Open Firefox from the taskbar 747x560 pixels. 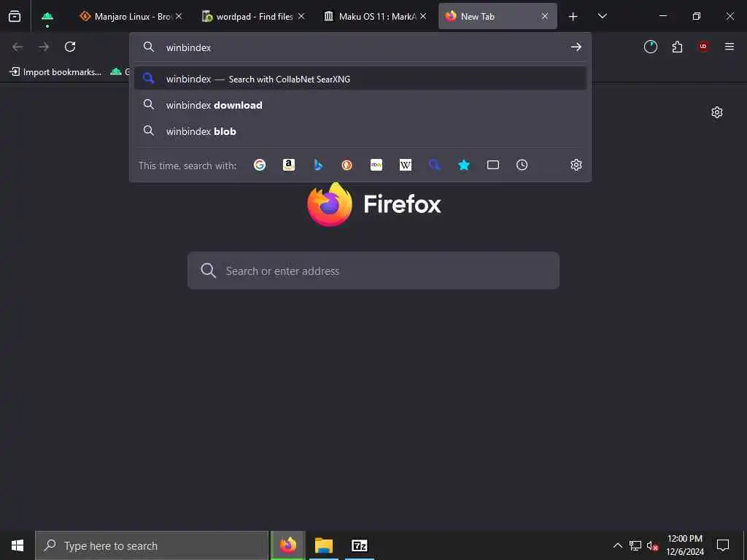point(287,545)
